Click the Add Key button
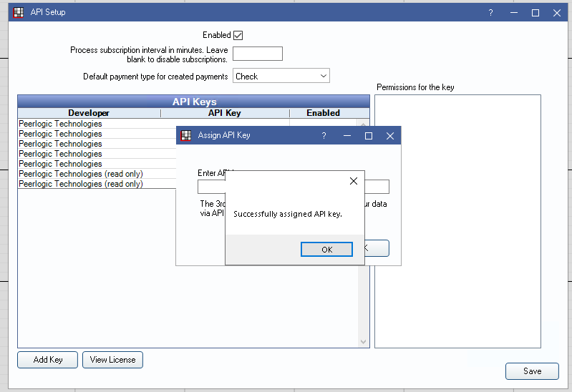572x392 pixels. pos(48,360)
